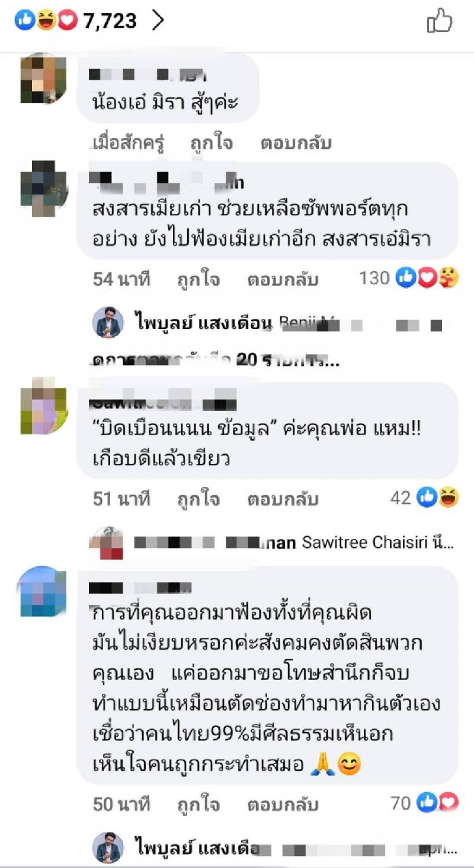The image size is (474, 868).
Task: Like the comment posted 51 นาที ago
Action: pos(198,499)
